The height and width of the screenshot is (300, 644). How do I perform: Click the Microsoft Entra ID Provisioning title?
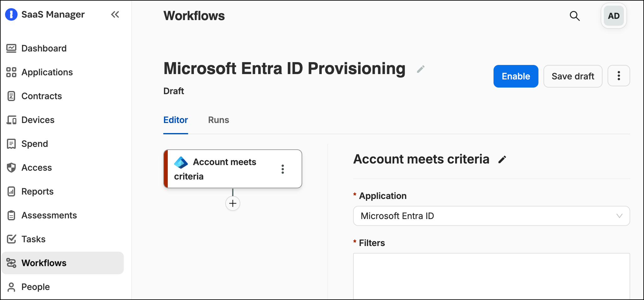tap(284, 69)
